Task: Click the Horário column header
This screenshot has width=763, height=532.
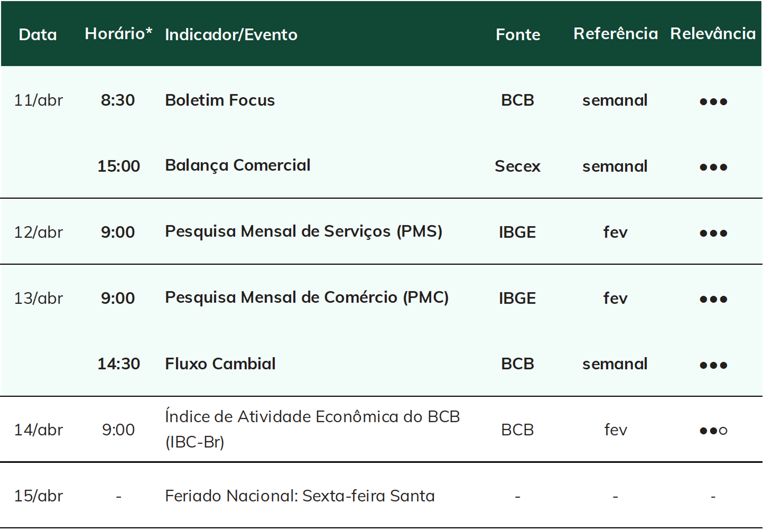Action: pos(118,34)
